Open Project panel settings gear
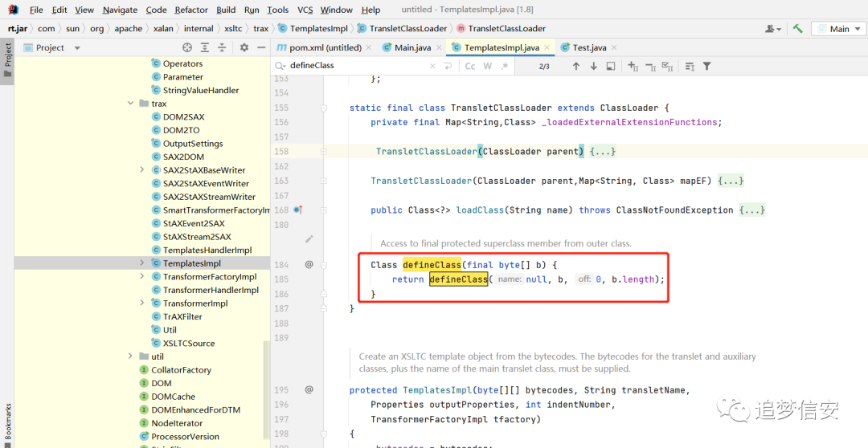The width and height of the screenshot is (868, 448). (244, 47)
